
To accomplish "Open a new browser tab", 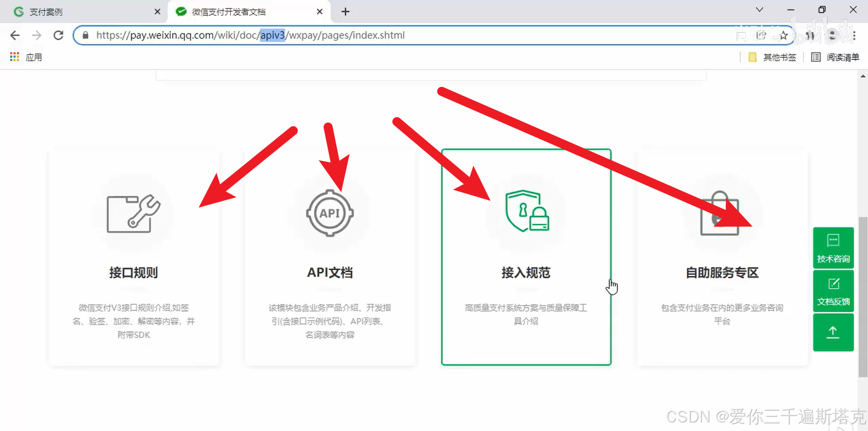I will (345, 12).
